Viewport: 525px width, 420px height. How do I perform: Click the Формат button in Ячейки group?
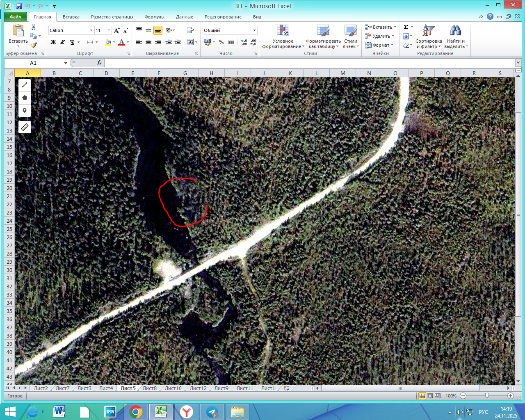[381, 45]
